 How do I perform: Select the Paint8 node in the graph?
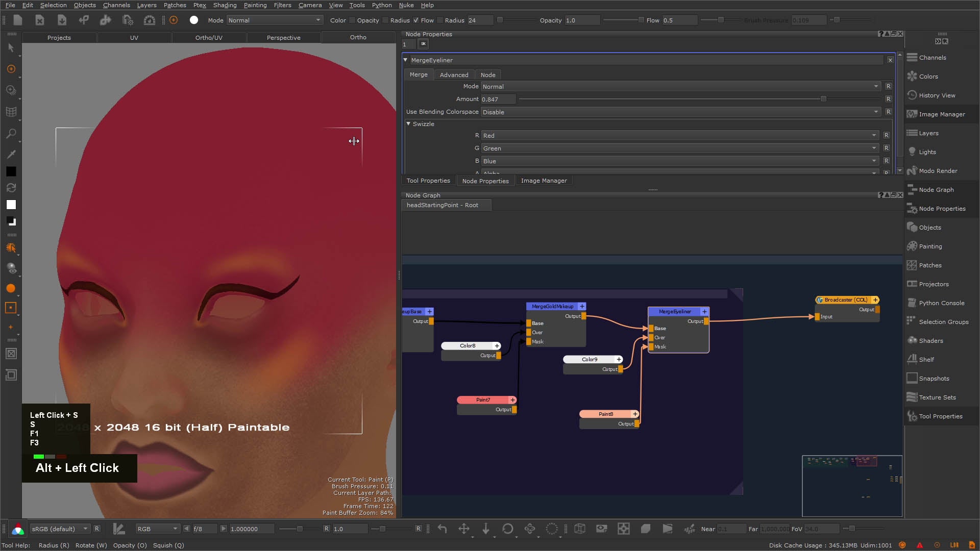point(606,414)
